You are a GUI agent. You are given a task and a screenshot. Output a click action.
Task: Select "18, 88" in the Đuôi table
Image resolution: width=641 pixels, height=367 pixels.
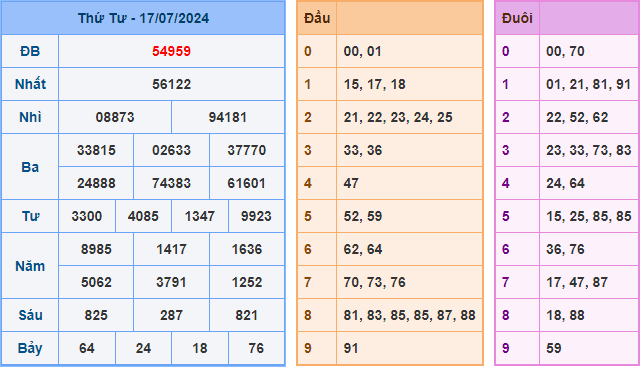click(565, 316)
